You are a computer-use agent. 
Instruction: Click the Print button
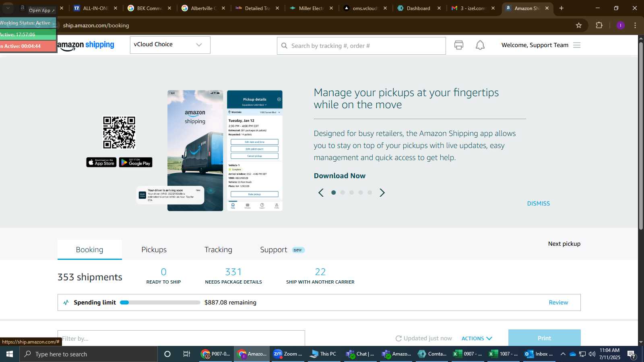[544, 338]
